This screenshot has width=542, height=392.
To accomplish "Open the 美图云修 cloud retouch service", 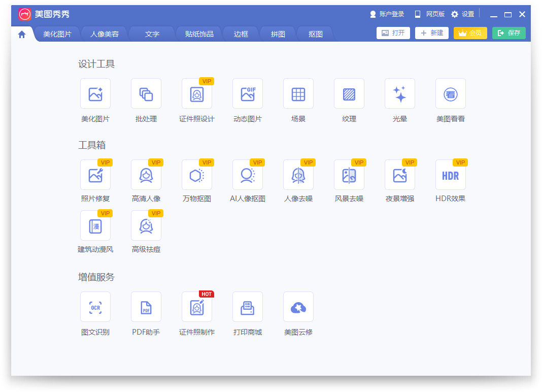I will pyautogui.click(x=298, y=307).
